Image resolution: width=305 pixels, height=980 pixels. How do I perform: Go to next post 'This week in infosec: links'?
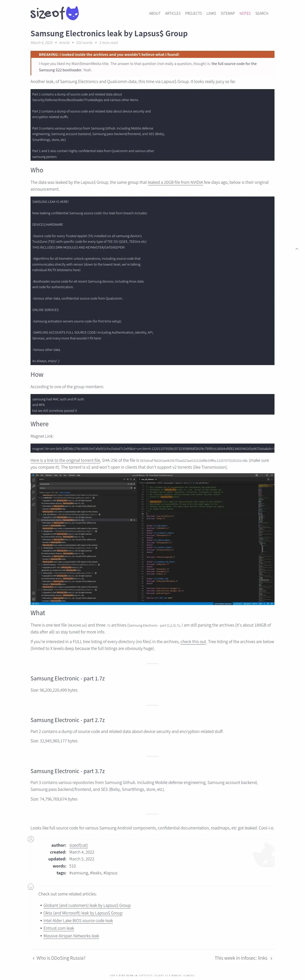point(243,958)
